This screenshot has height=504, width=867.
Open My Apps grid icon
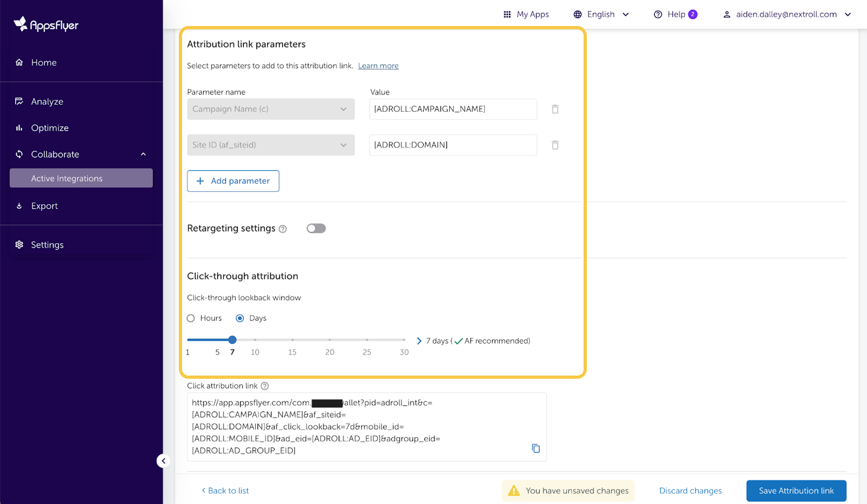507,15
